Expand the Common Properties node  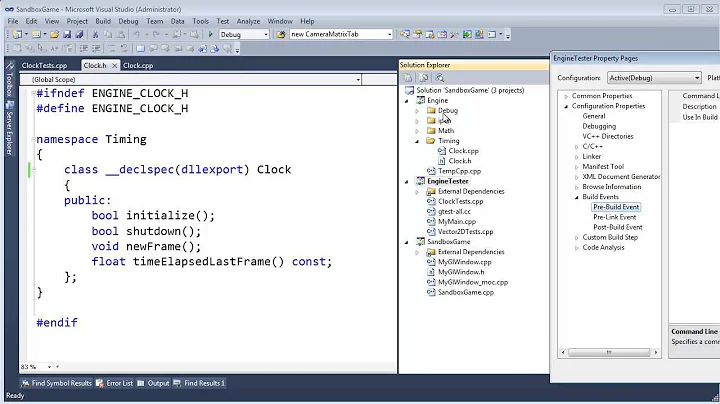click(566, 96)
